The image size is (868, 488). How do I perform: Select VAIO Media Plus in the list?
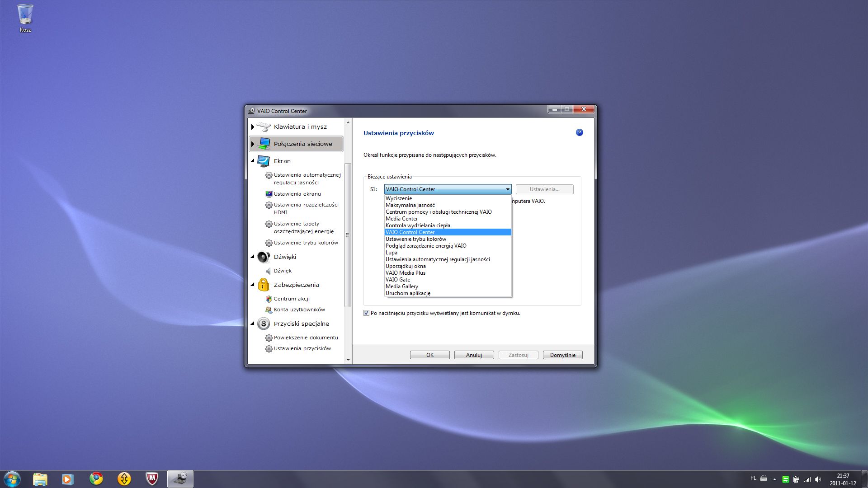(x=448, y=273)
